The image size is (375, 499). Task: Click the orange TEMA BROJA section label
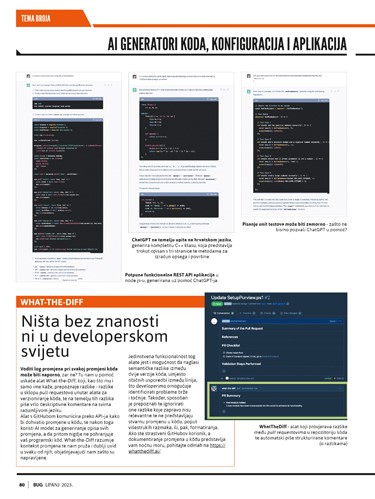[x=36, y=18]
